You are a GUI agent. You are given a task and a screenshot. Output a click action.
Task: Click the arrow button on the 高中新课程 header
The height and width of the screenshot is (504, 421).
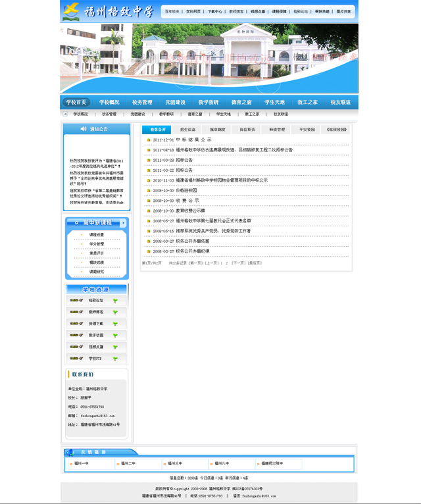(123, 223)
